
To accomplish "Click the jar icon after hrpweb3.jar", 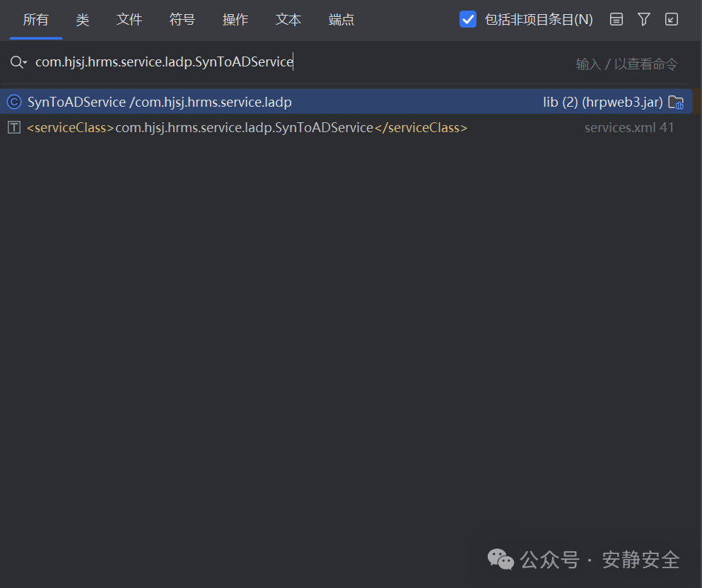I will [676, 102].
